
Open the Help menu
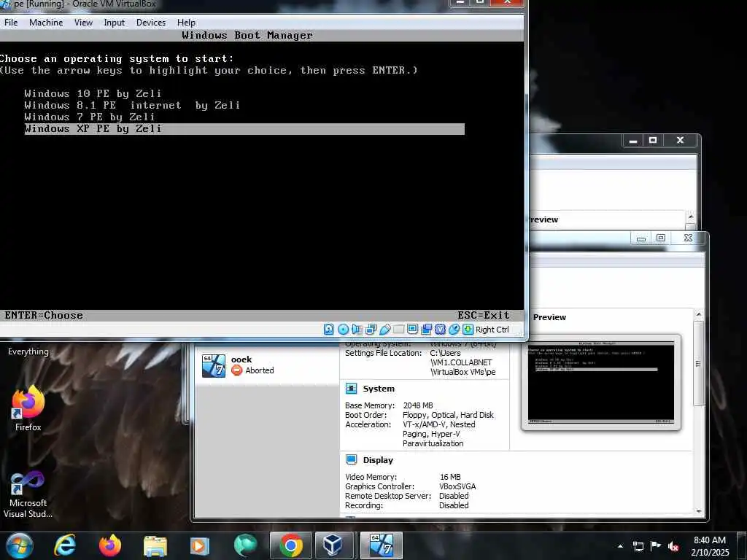[186, 23]
